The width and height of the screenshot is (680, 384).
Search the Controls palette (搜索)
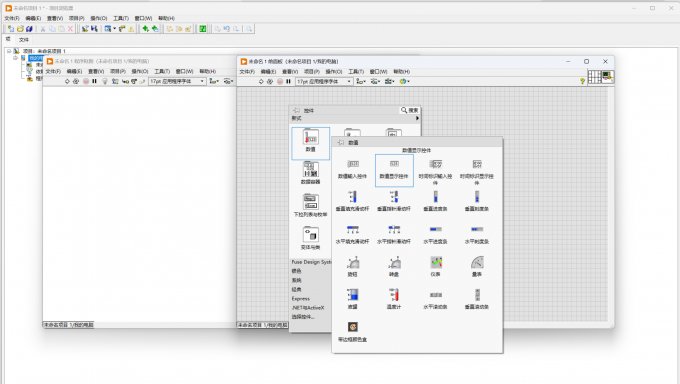409,110
